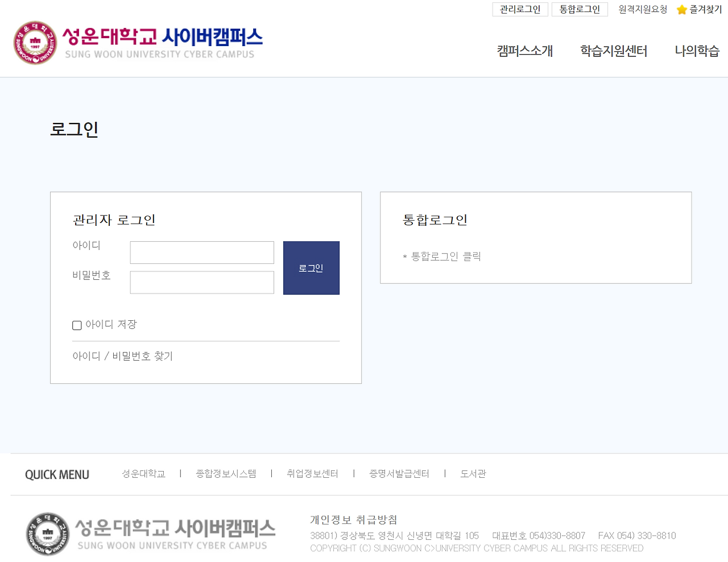Image resolution: width=728 pixels, height=562 pixels.
Task: Open the 성운대학교 quick menu link
Action: tap(144, 473)
